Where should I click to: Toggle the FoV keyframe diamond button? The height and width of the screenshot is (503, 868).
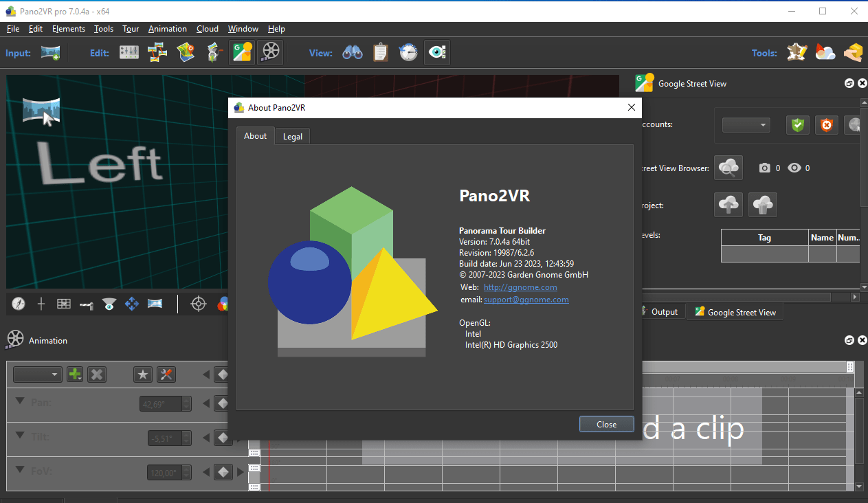[223, 472]
